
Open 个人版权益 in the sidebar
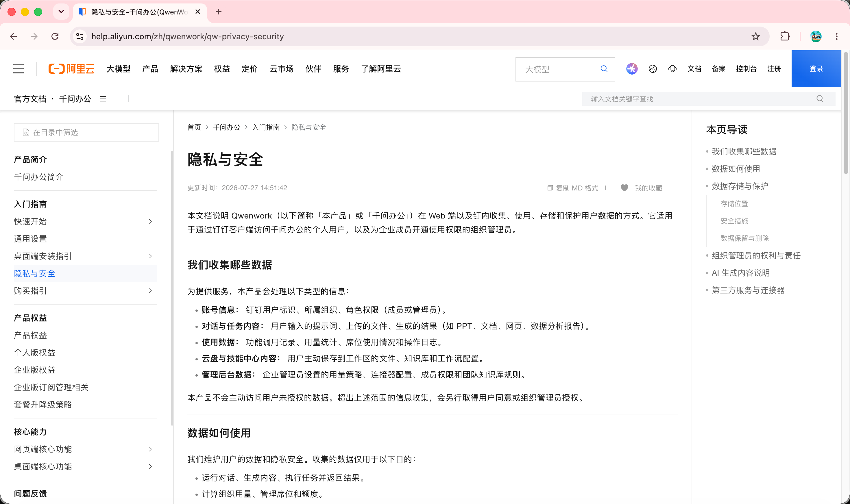[x=35, y=353]
